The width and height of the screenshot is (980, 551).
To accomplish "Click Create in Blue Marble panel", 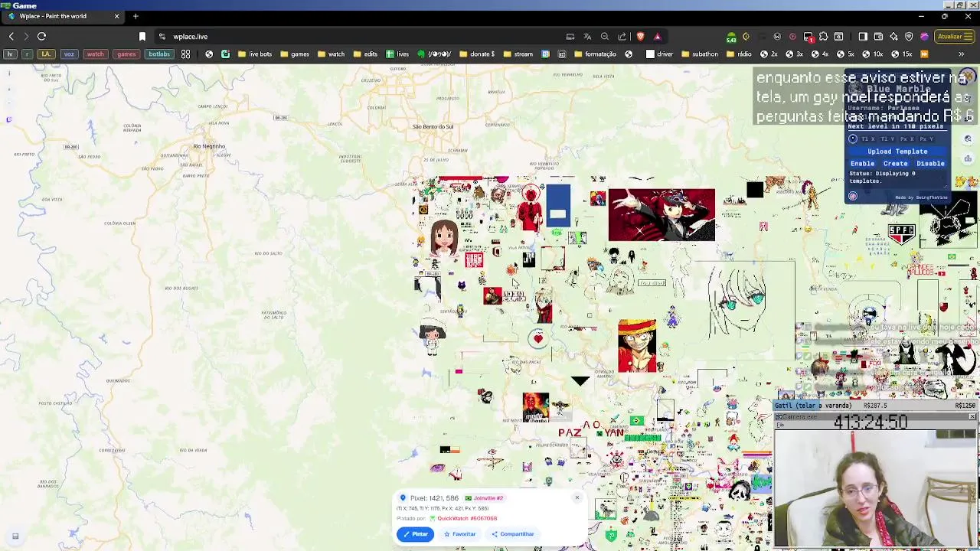I will pyautogui.click(x=895, y=164).
